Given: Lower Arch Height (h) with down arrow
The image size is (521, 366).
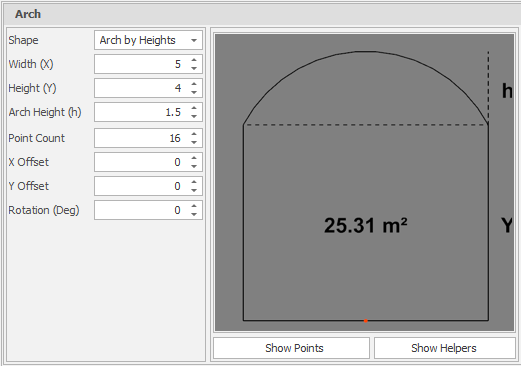Looking at the screenshot, I should (194, 116).
